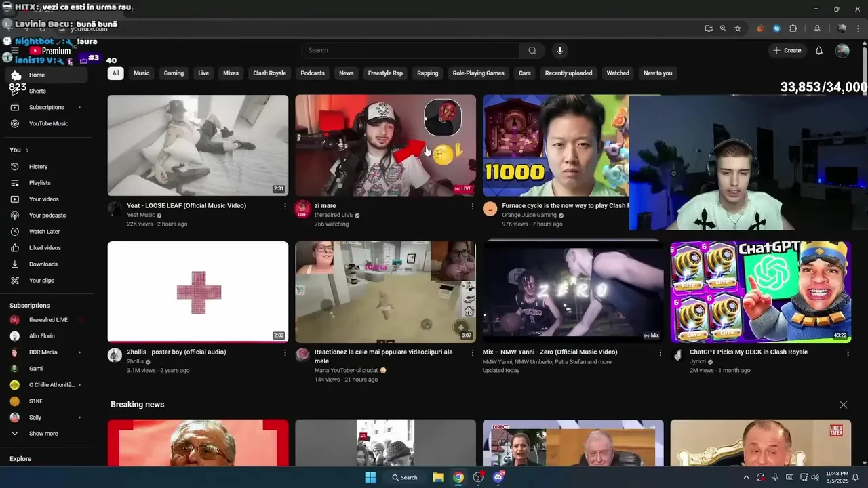Show hidden system tray icons
This screenshot has width=868, height=488.
point(746,477)
